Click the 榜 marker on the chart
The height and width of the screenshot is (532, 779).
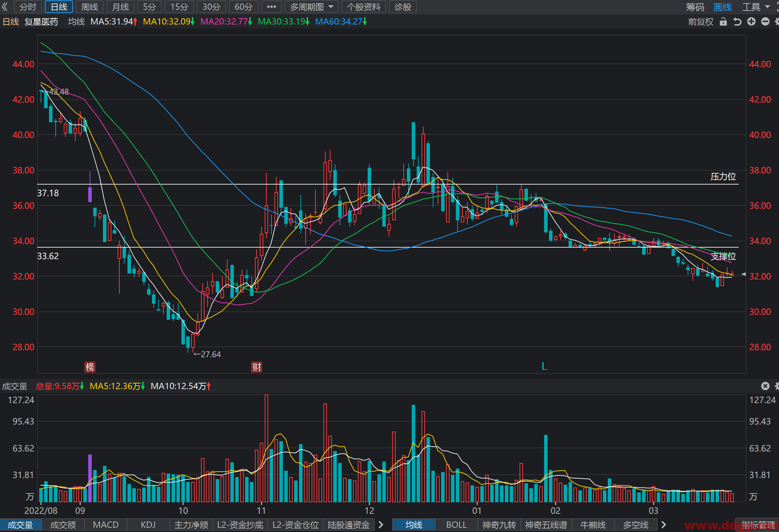click(90, 367)
